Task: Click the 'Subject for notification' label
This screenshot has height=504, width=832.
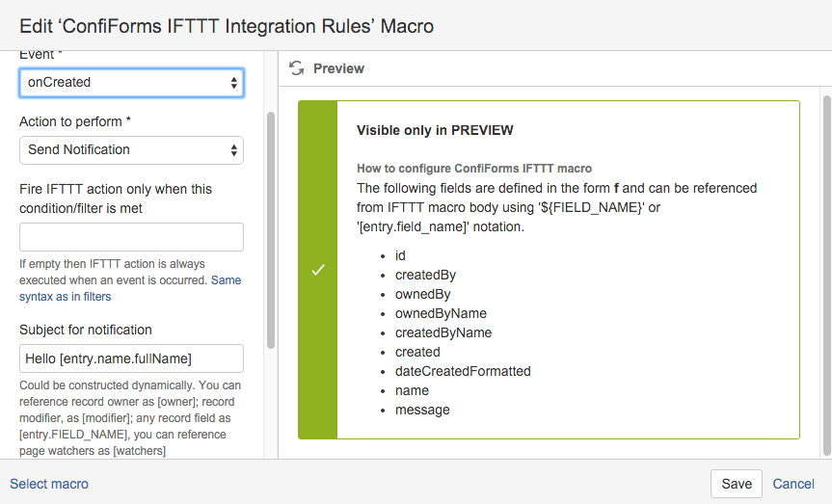Action: point(86,330)
